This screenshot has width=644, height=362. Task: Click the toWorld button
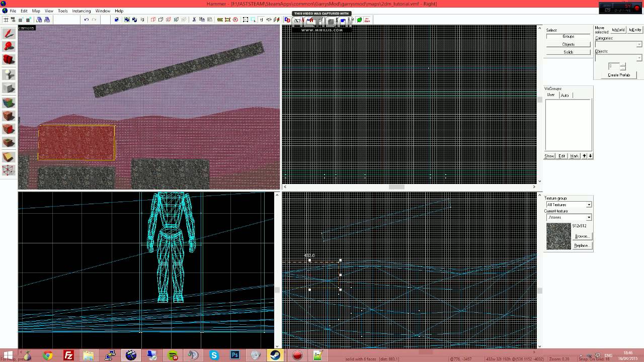click(x=618, y=30)
